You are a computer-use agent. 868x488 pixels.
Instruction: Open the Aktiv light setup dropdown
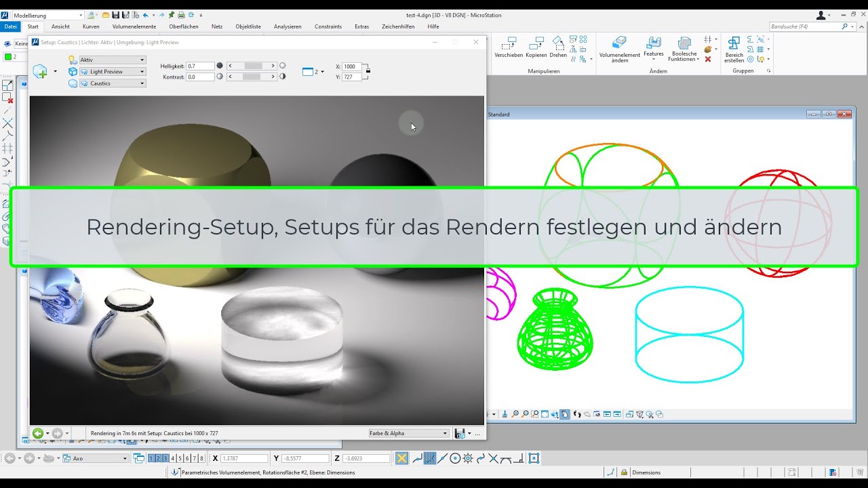pos(113,60)
